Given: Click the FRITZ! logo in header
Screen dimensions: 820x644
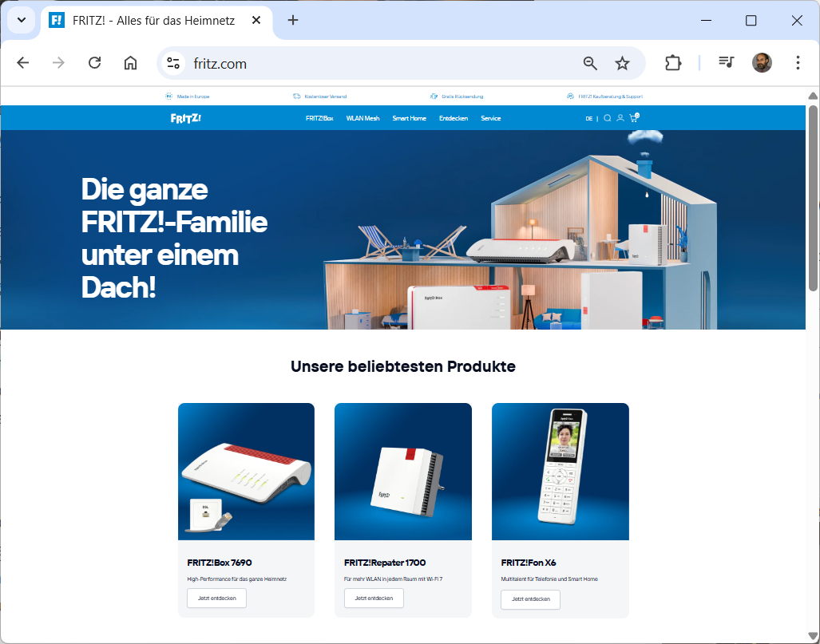Looking at the screenshot, I should tap(185, 118).
